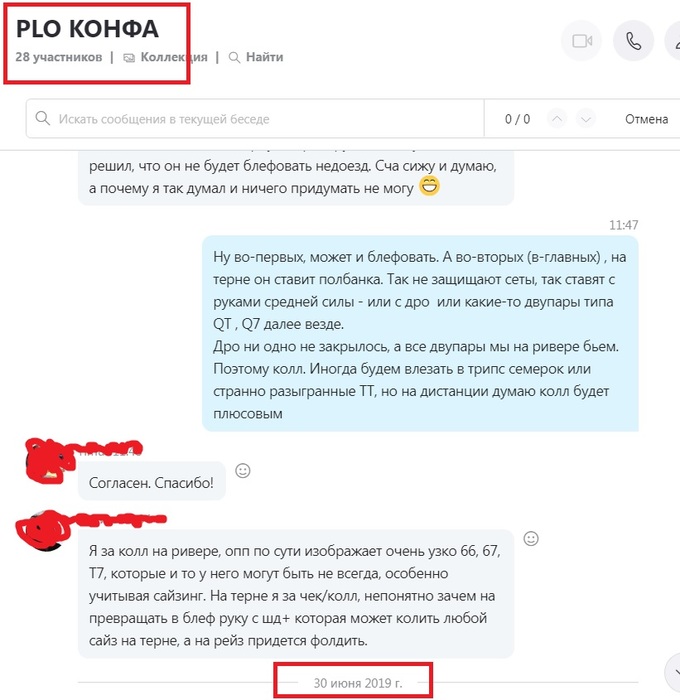Jump to latest messages chevron button
The image size is (680, 700).
pyautogui.click(x=674, y=672)
